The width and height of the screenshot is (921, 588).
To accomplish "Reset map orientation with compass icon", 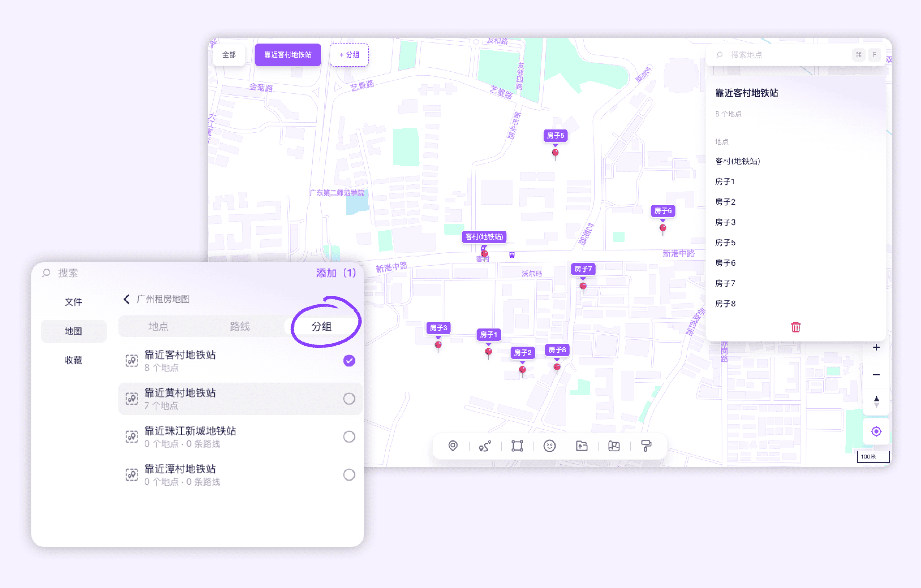I will coord(876,402).
